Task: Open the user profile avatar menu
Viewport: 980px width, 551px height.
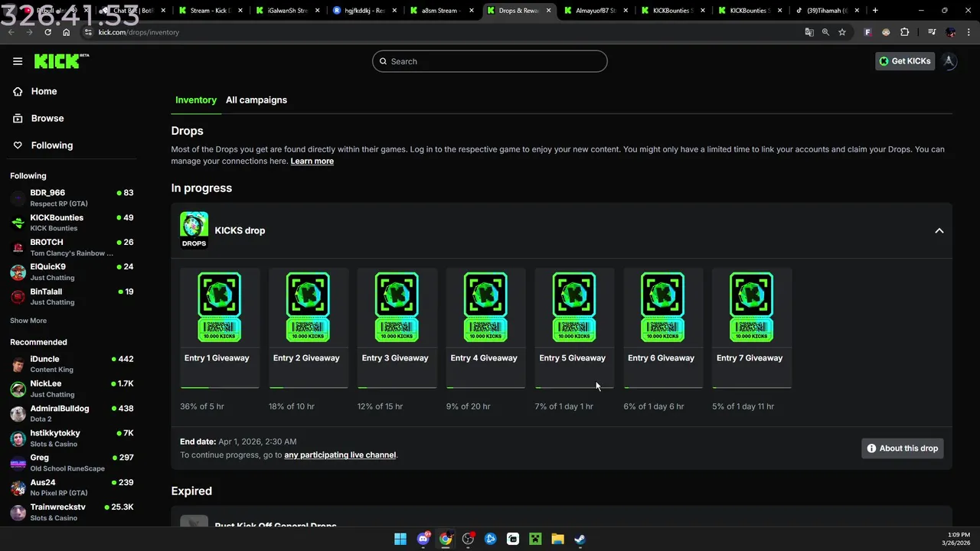Action: tap(949, 61)
